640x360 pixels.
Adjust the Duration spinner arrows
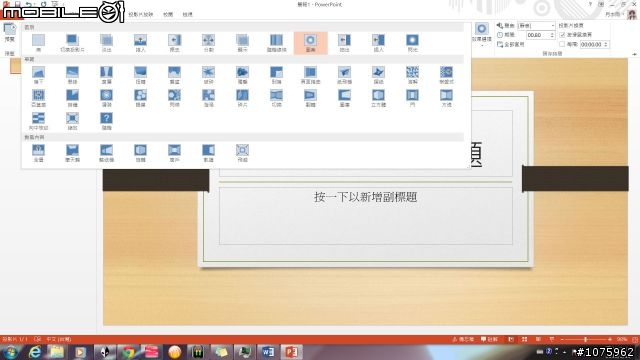click(552, 35)
